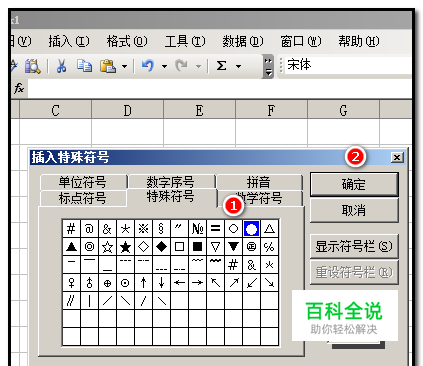
Task: Open the AutoSum functions dropdown arrow
Action: [x=238, y=66]
